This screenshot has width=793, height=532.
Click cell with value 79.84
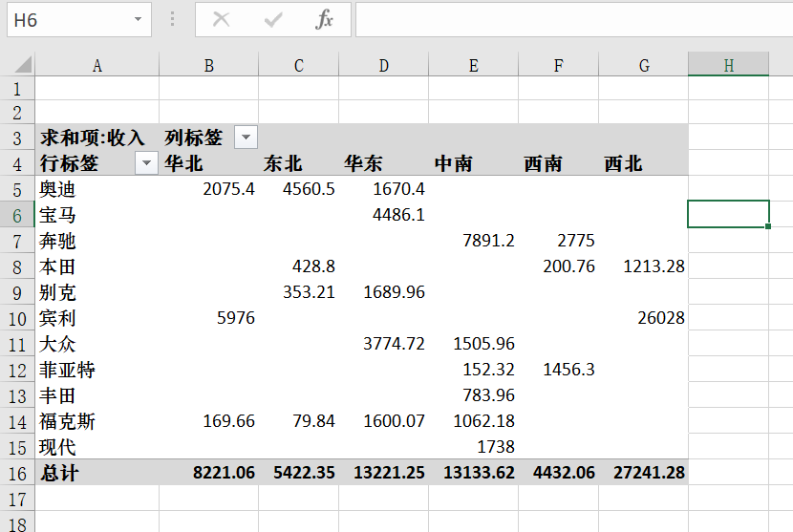click(299, 421)
